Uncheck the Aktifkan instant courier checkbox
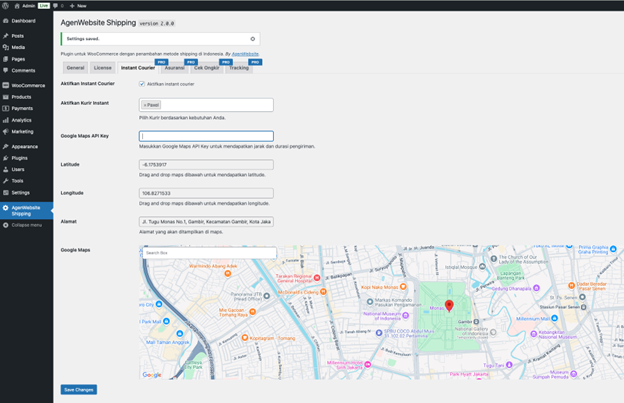Screen dimensions: 624x403 coord(142,84)
